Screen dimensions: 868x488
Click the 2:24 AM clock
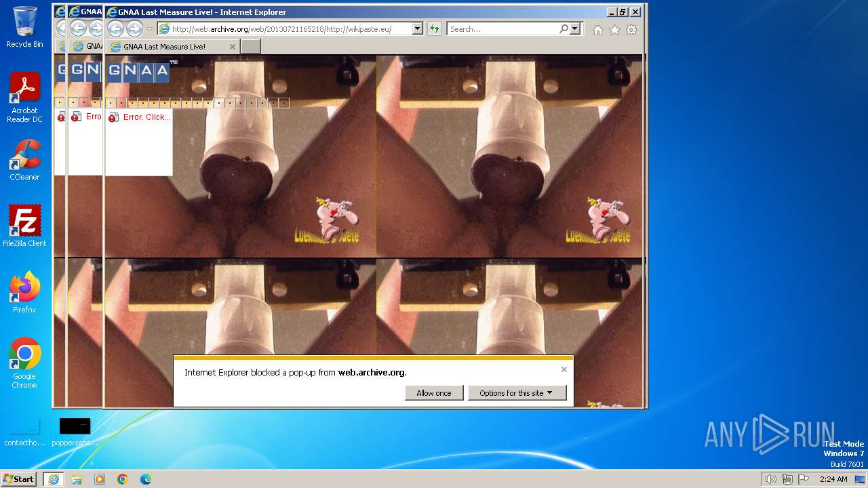click(x=833, y=479)
